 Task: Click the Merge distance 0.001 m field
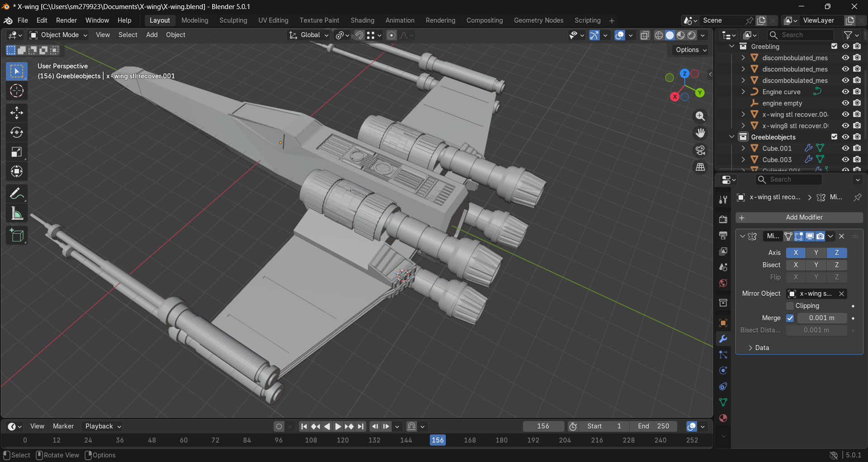pos(822,318)
